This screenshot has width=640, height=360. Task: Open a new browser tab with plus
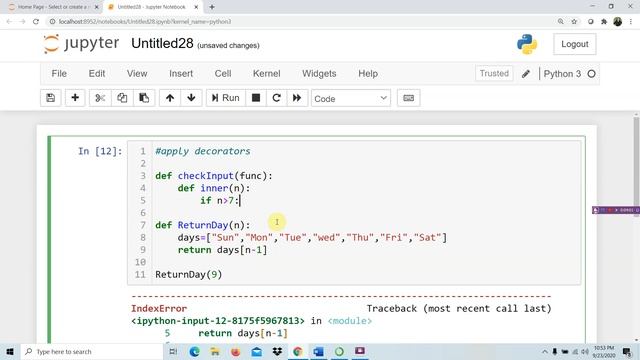coord(212,7)
